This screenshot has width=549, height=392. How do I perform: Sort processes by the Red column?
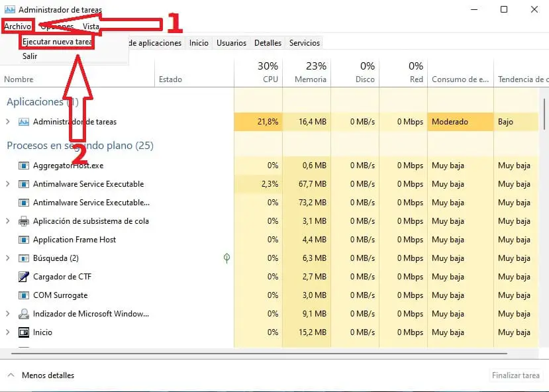[403, 72]
